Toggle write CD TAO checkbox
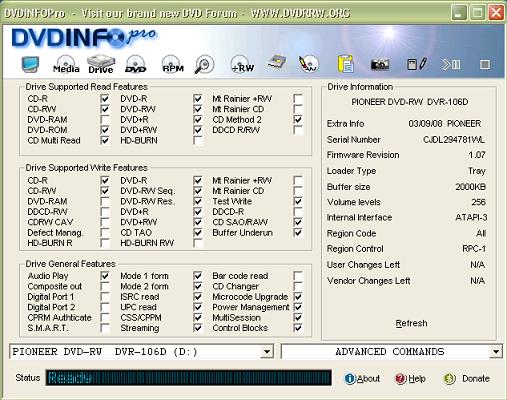The width and height of the screenshot is (507, 400). (198, 232)
